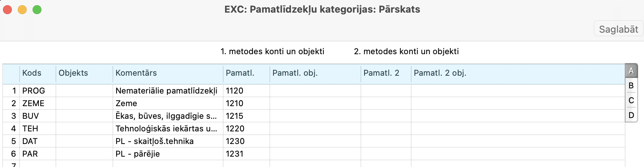Click the green zoom window button
Viewport: 644px width, 167px height.
[x=37, y=10]
